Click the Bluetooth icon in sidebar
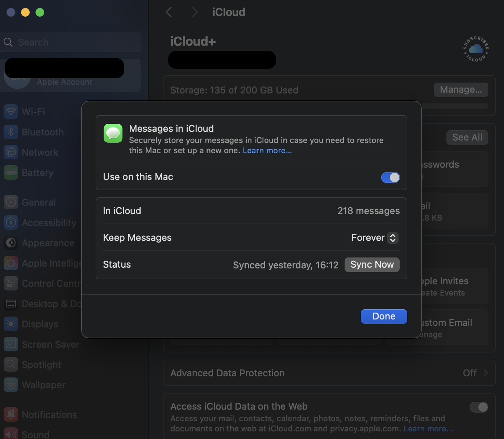Image resolution: width=504 pixels, height=439 pixels. coord(11,132)
